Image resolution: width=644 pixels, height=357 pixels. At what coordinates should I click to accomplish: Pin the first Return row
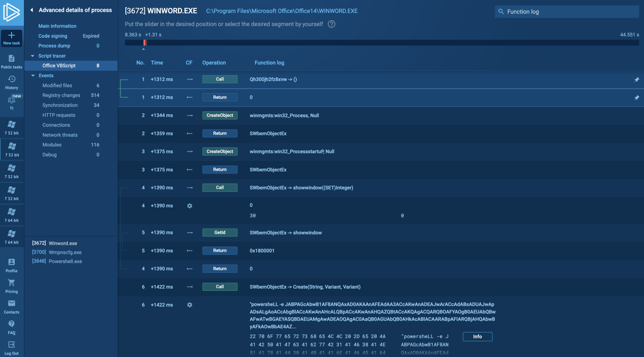pos(636,98)
